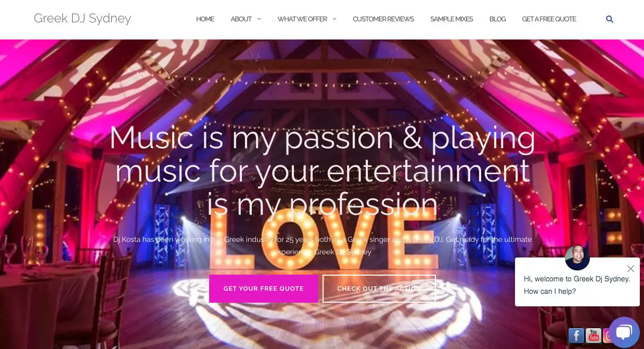Open the chat bubble launcher

[624, 332]
